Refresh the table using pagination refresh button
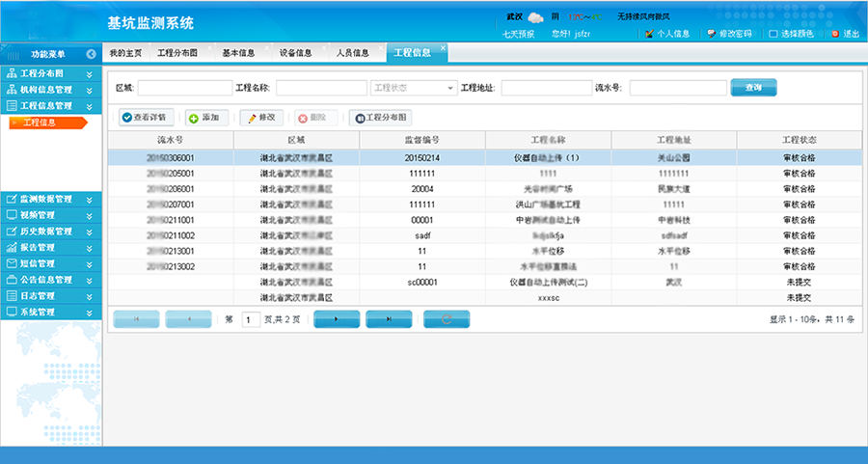 (x=446, y=318)
